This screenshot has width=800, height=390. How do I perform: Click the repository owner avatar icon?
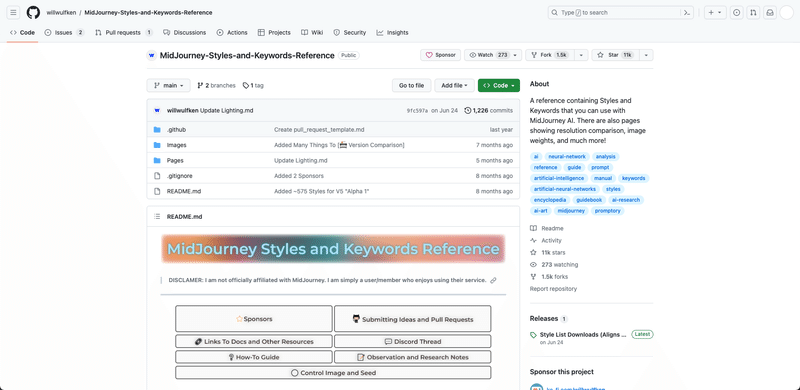tap(152, 56)
